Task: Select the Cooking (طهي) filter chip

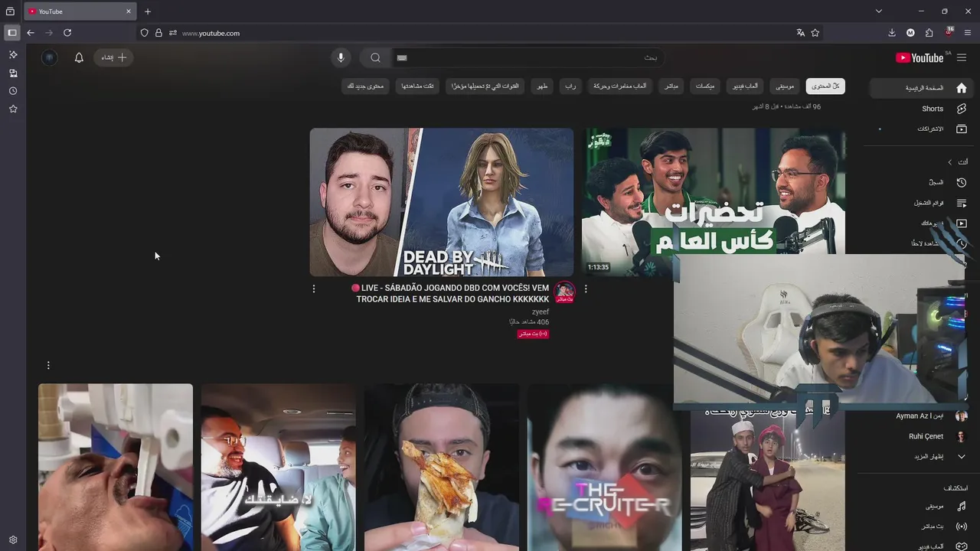Action: click(x=542, y=86)
